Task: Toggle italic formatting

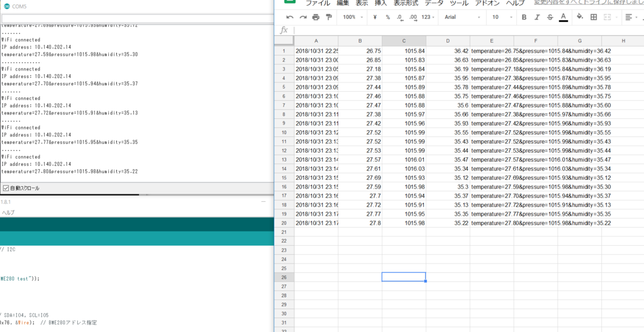Action: click(537, 17)
